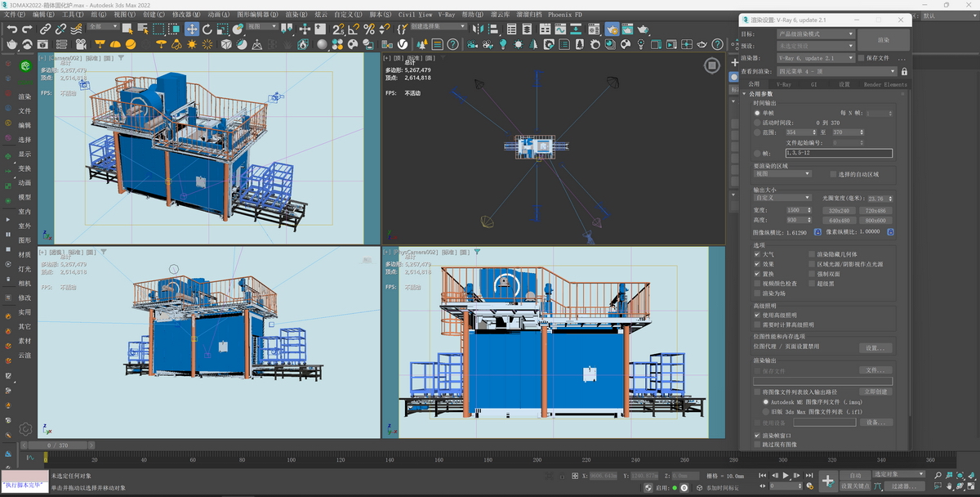The image size is (980, 497).
Task: Switch to the V-Ray tab
Action: (783, 84)
